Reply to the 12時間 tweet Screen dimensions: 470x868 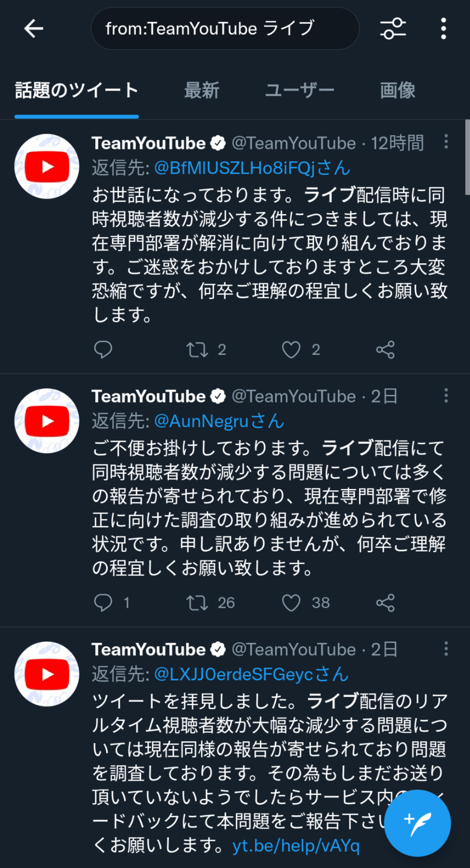coord(103,350)
